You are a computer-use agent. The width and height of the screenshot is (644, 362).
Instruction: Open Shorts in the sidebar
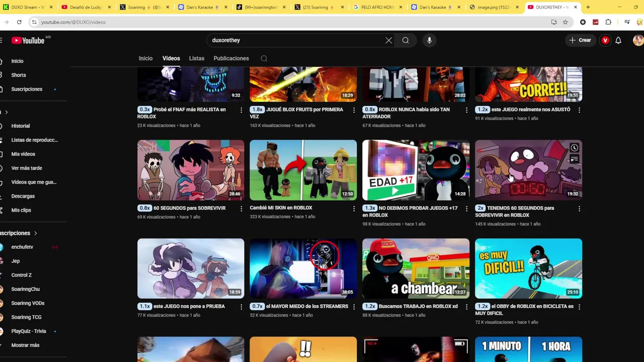point(19,75)
